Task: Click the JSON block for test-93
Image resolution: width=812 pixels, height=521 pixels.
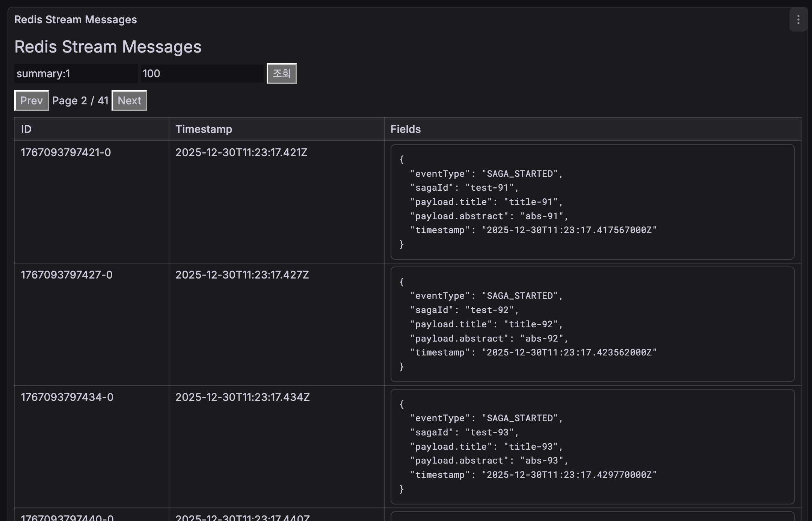Action: click(x=592, y=447)
